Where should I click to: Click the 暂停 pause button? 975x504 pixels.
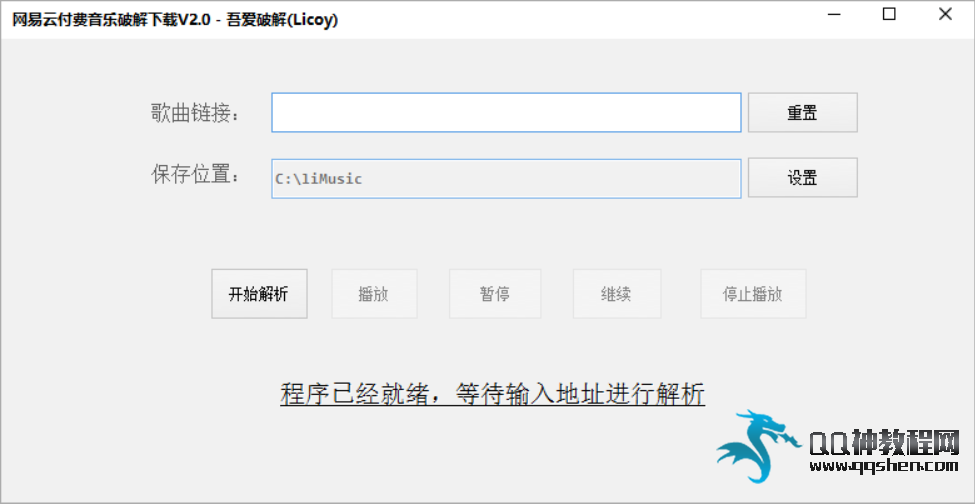[495, 294]
